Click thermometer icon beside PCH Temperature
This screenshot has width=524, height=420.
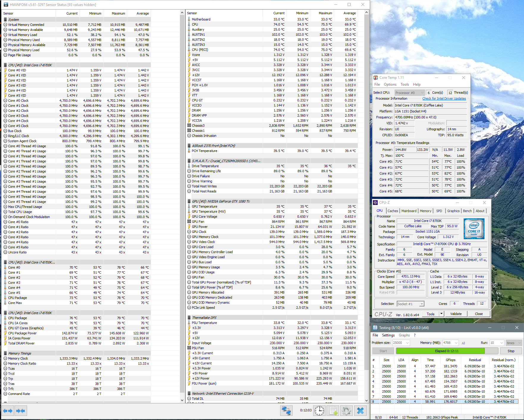pyautogui.click(x=189, y=151)
